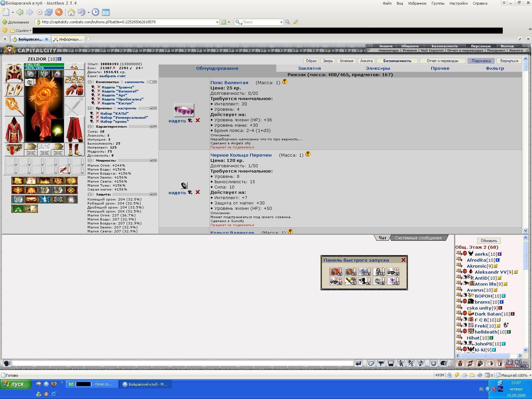Open the Фильтр tab
Image resolution: width=532 pixels, height=399 pixels.
tap(494, 68)
